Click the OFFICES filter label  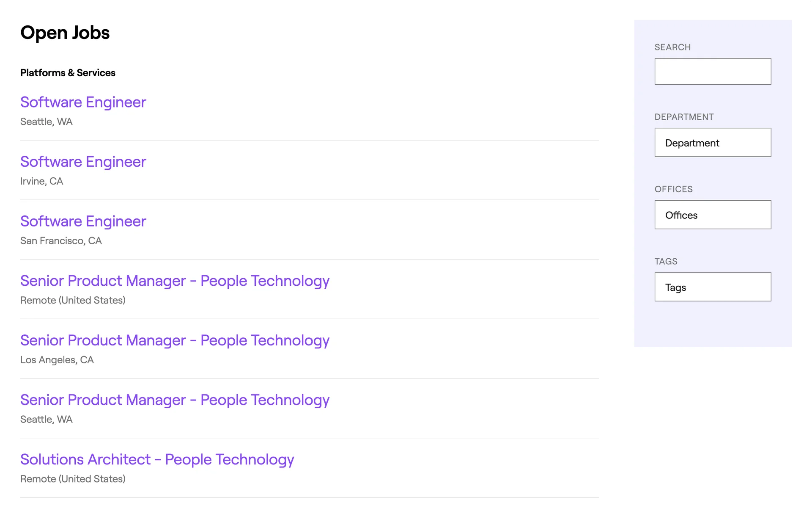coord(673,189)
